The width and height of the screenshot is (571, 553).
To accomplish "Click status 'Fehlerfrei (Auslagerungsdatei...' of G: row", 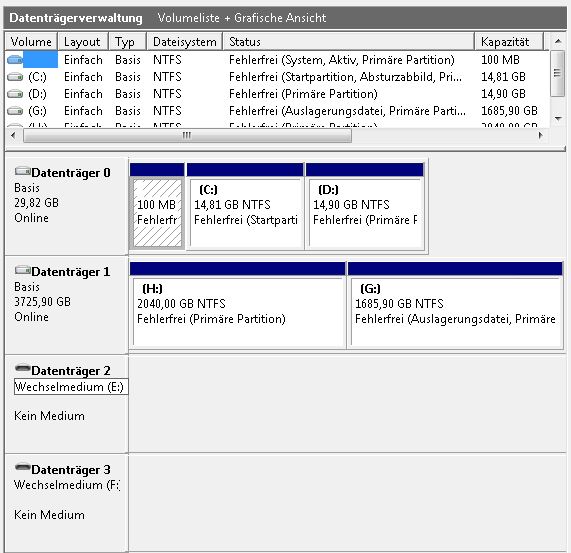I will coord(347,111).
